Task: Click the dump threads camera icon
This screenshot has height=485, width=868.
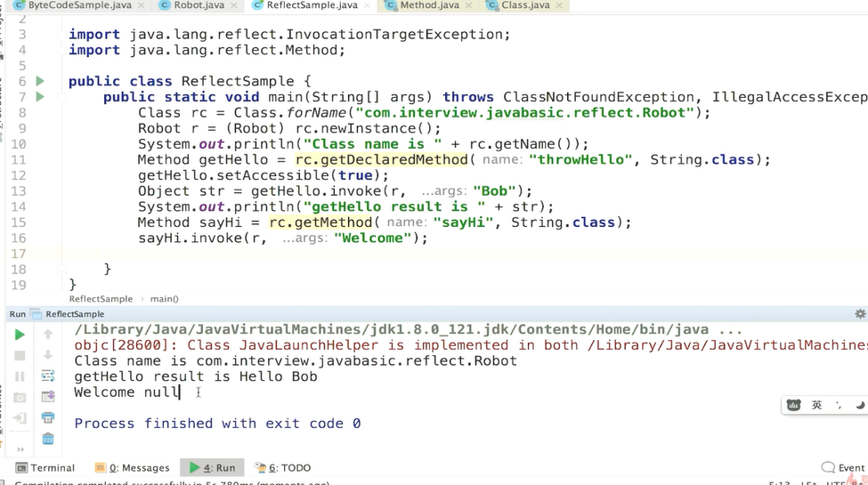Action: tap(20, 398)
